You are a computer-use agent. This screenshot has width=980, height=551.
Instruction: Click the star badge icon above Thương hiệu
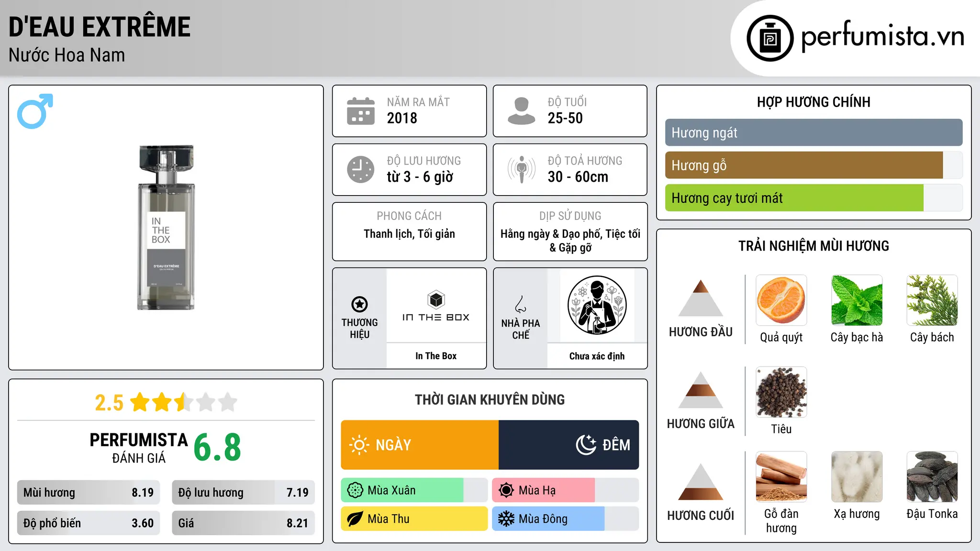point(359,304)
